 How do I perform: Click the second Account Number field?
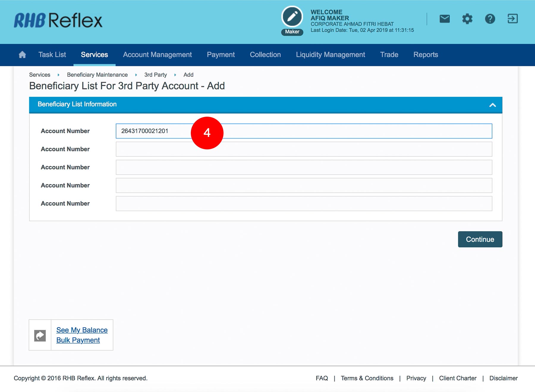(x=304, y=149)
